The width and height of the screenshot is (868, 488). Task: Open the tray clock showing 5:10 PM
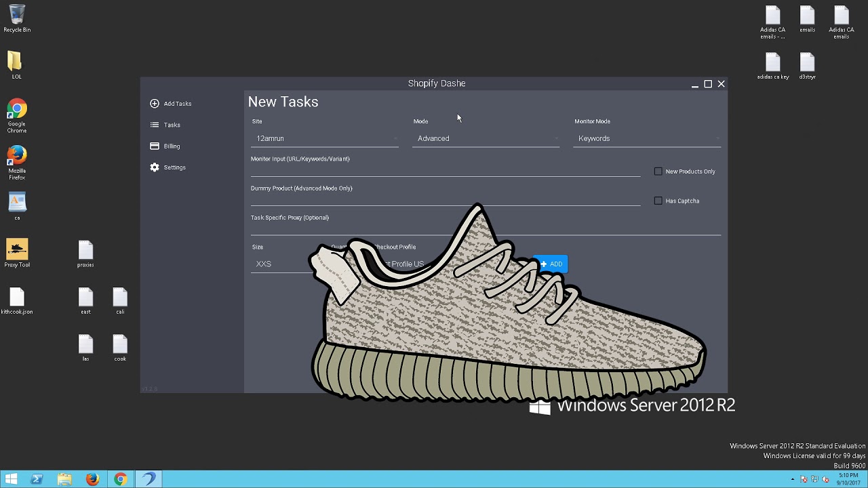(x=848, y=479)
